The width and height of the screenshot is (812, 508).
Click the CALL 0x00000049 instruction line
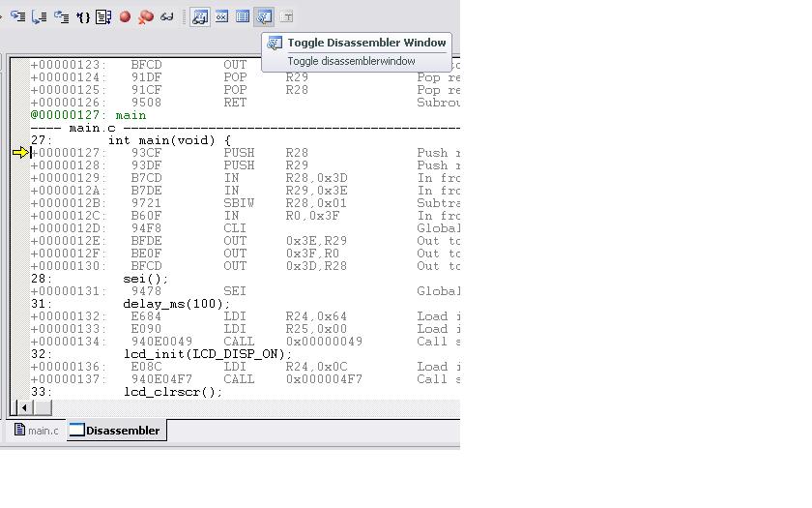pyautogui.click(x=245, y=342)
